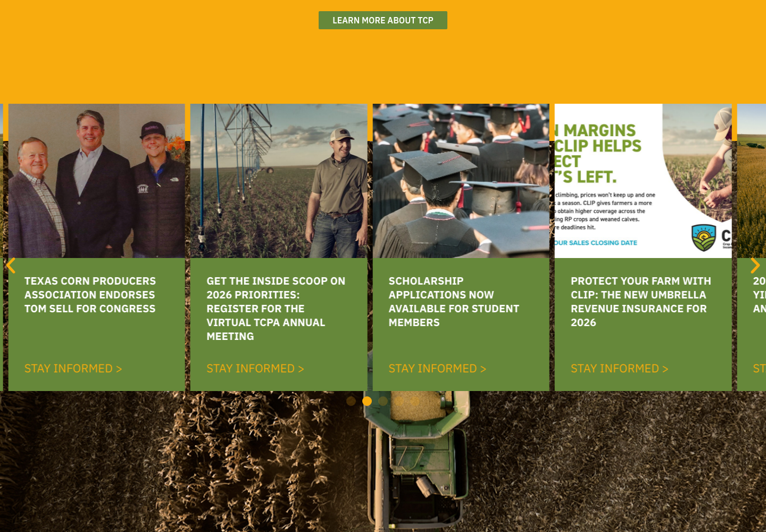Select the highlighted second carousel dot

pyautogui.click(x=367, y=401)
